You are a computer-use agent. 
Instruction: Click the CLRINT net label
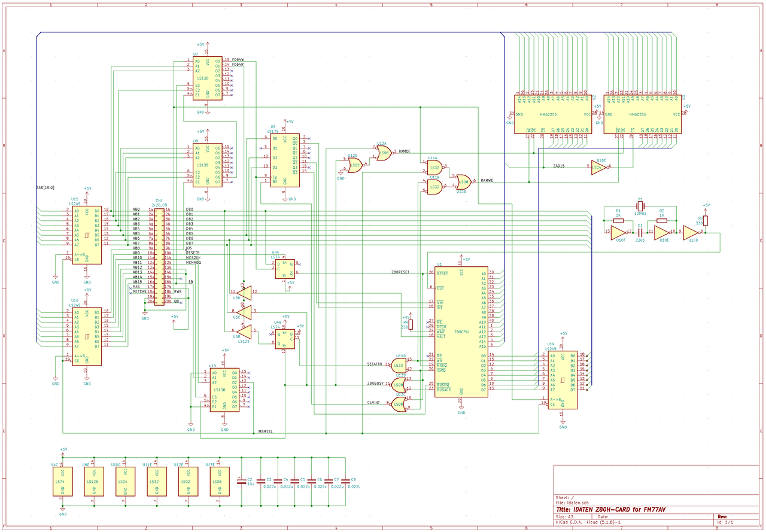pos(373,403)
